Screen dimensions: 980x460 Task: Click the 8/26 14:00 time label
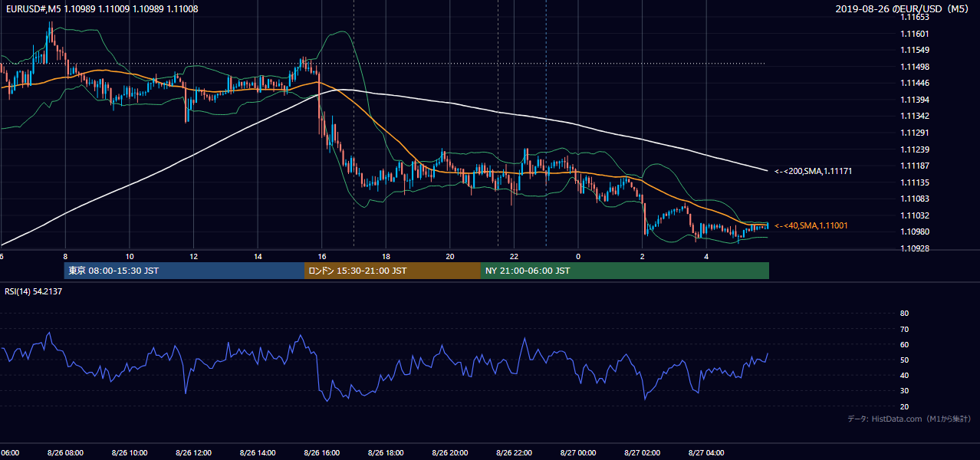coord(258,452)
